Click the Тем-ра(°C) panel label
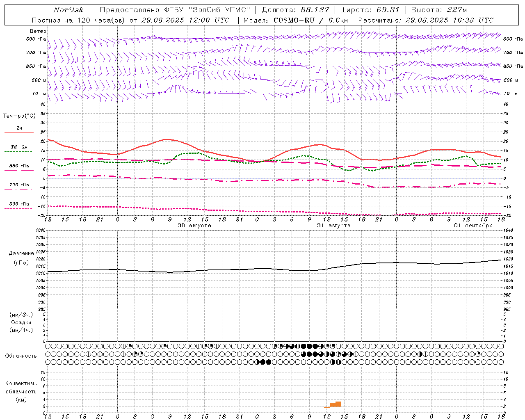This screenshot has width=525, height=420. (19, 116)
